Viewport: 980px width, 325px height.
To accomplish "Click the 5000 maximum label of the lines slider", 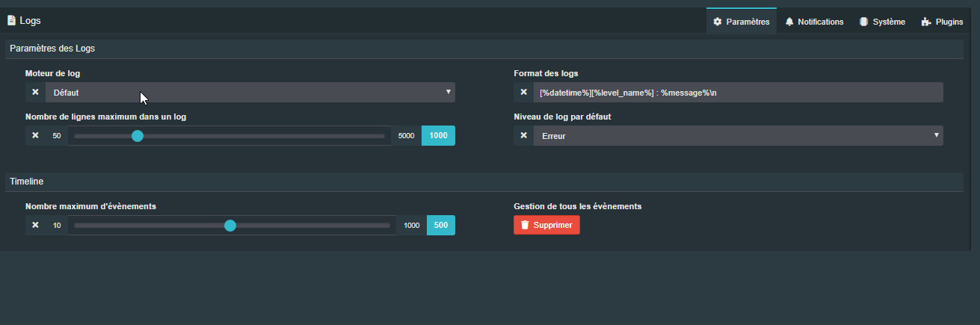I will 406,135.
